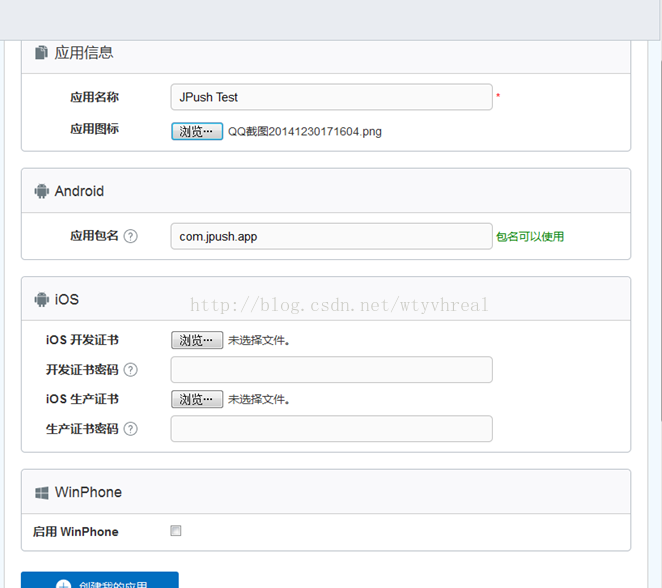Click the iOS section heading text
662x588 pixels.
click(67, 299)
